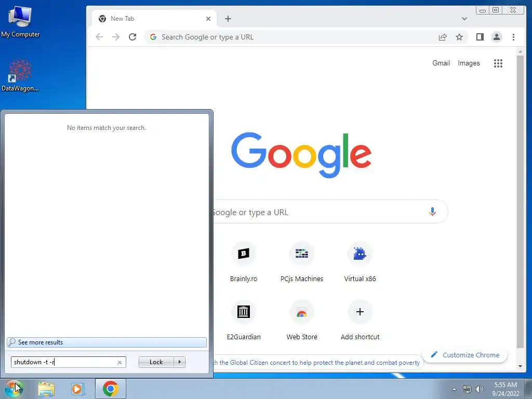This screenshot has width=532, height=399.
Task: Click the scrollbar up arrow
Action: coord(520,52)
